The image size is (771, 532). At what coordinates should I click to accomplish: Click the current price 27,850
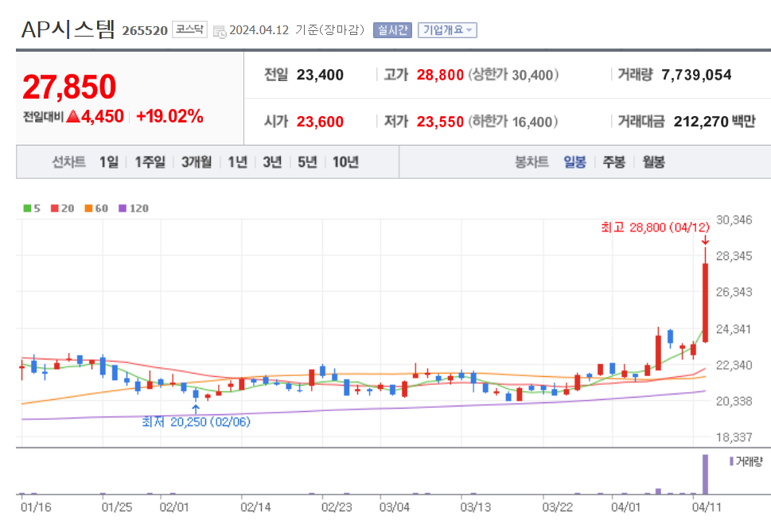point(69,87)
